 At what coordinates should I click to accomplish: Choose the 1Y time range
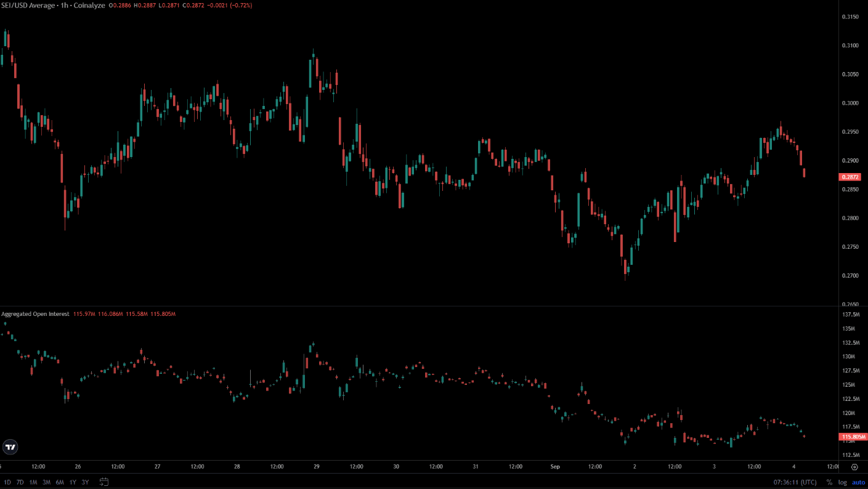(x=73, y=482)
